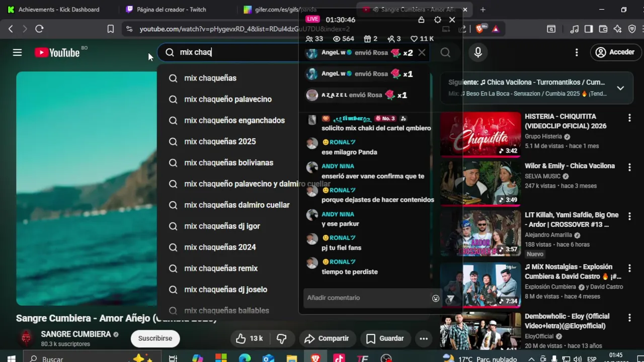Select the suggestion mix chaqueñas bolivianas
644x362 pixels.
[228, 162]
